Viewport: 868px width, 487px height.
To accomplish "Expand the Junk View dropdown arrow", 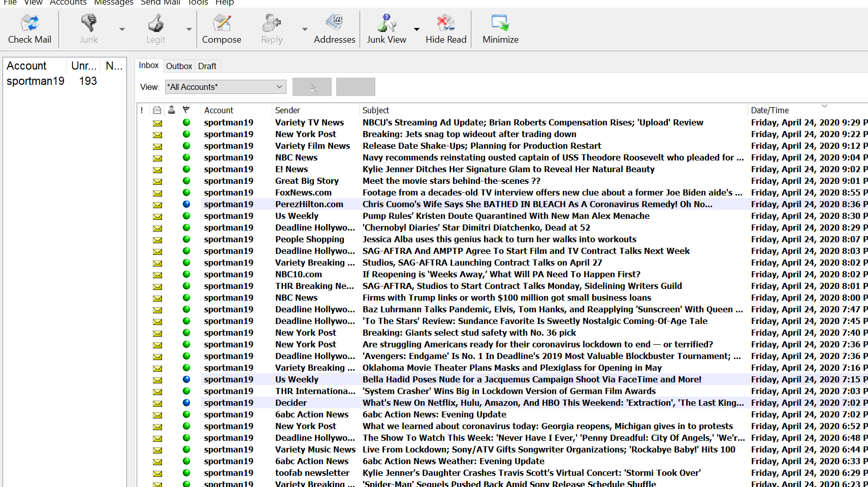I will (x=416, y=29).
